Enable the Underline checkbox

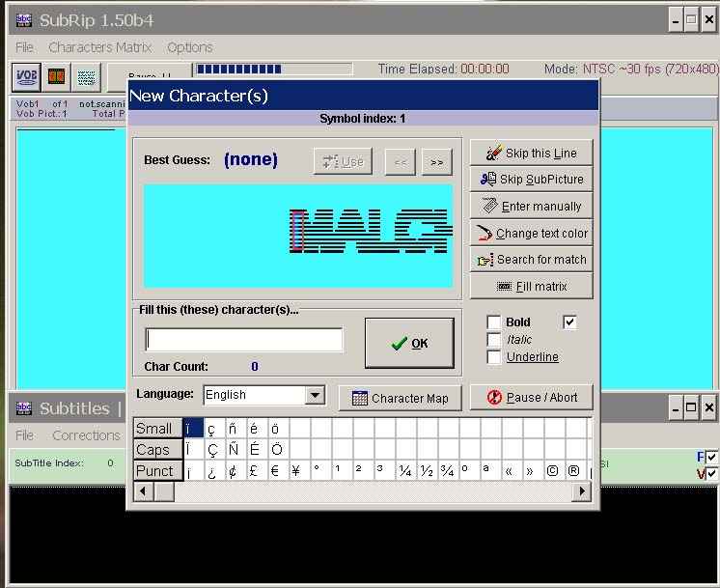493,357
